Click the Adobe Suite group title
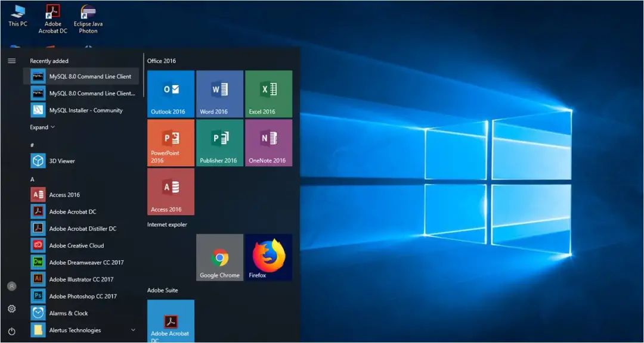 pos(163,290)
